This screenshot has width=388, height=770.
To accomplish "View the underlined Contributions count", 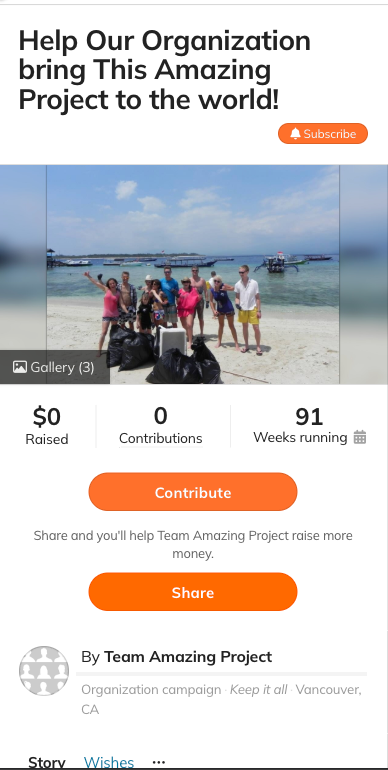I will pyautogui.click(x=161, y=426).
